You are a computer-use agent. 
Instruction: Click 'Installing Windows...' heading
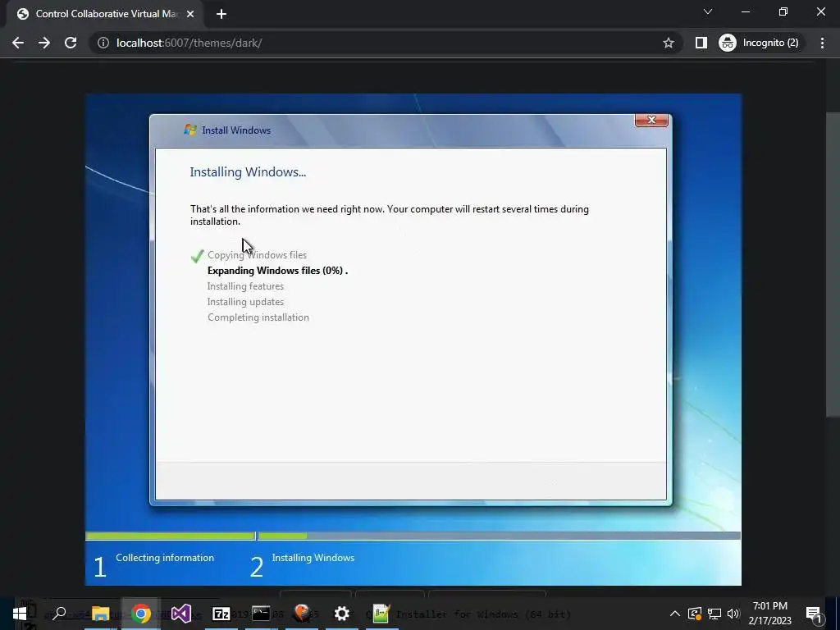coord(248,172)
